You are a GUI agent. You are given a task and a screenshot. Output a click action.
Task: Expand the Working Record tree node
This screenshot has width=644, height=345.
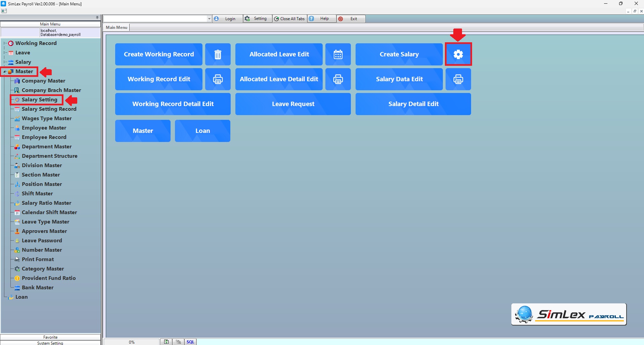coord(5,43)
